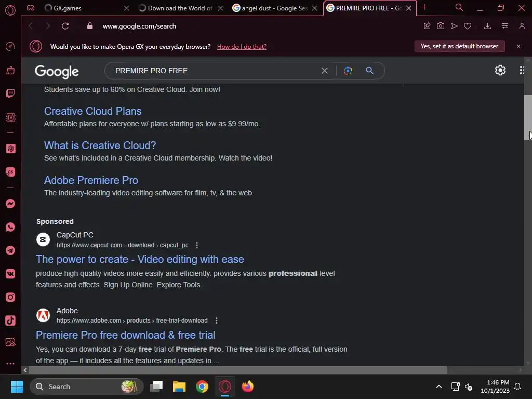Open WhatsApp in the sidebar

[10, 227]
